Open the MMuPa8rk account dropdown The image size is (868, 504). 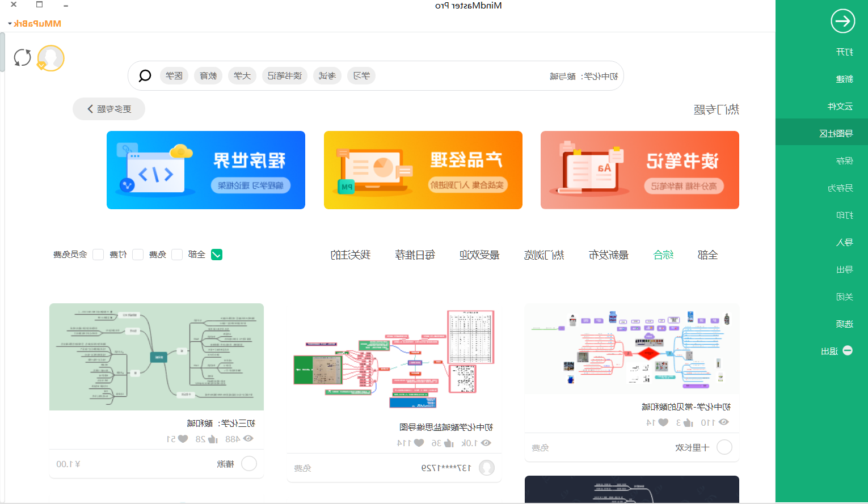(35, 24)
